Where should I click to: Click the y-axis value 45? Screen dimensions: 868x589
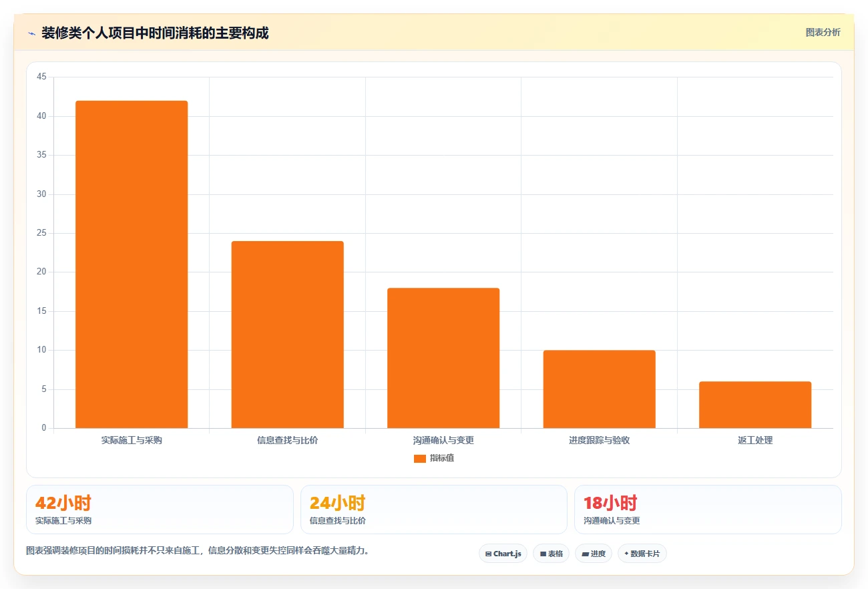(41, 77)
